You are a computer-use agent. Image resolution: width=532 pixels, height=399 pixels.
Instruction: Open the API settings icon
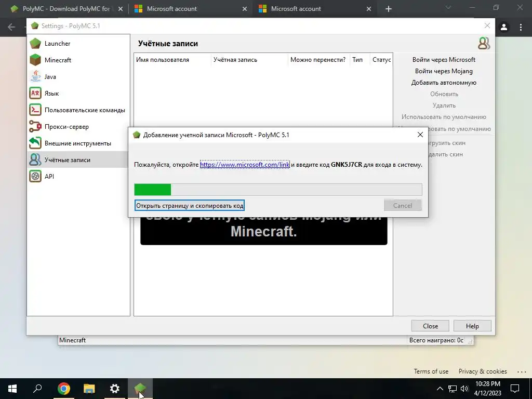35,177
